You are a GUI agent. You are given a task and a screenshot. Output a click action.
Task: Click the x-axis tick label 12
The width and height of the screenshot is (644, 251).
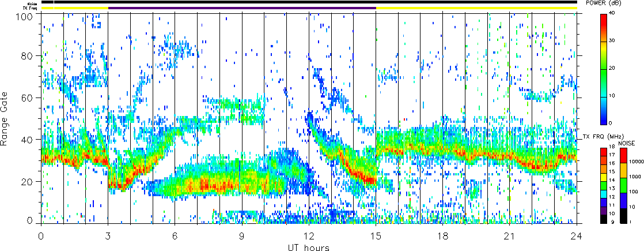pos(309,236)
